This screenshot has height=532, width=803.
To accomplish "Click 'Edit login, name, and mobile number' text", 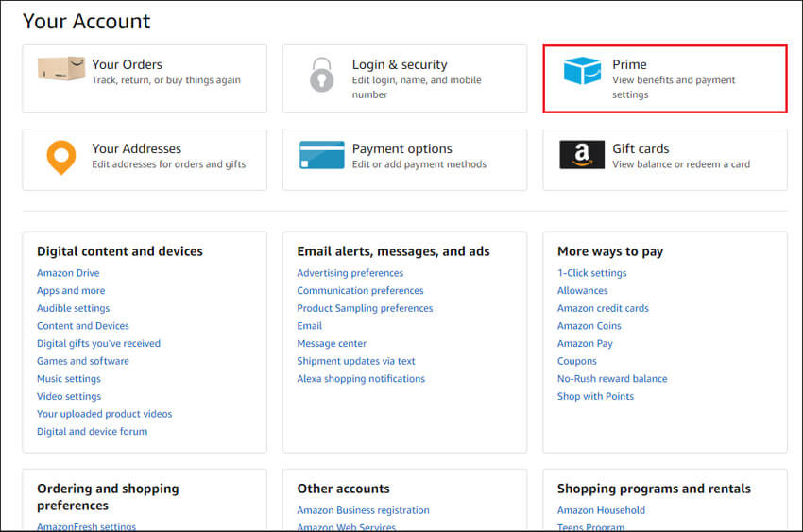I will tap(417, 87).
